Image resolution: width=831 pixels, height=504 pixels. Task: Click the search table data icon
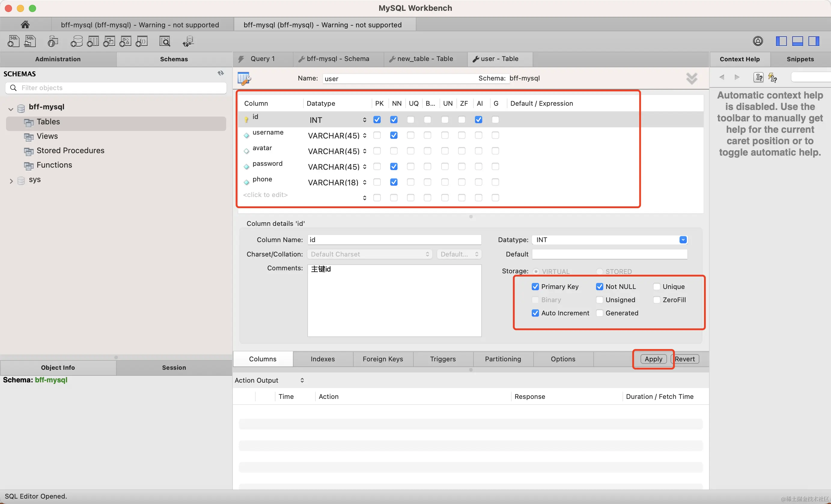tap(165, 41)
